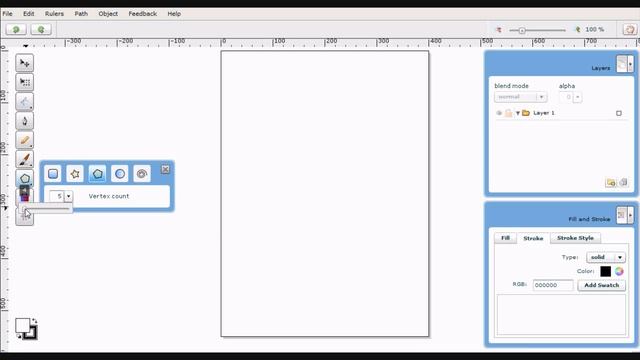
Task: Click the alpha value field
Action: tap(567, 97)
